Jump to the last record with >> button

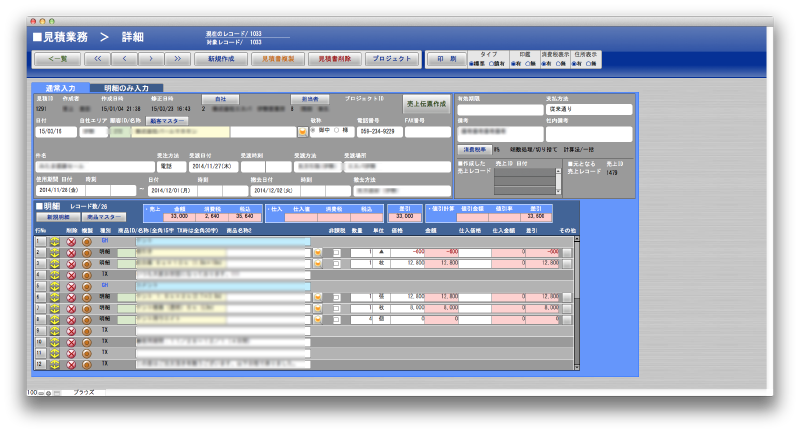[x=177, y=59]
